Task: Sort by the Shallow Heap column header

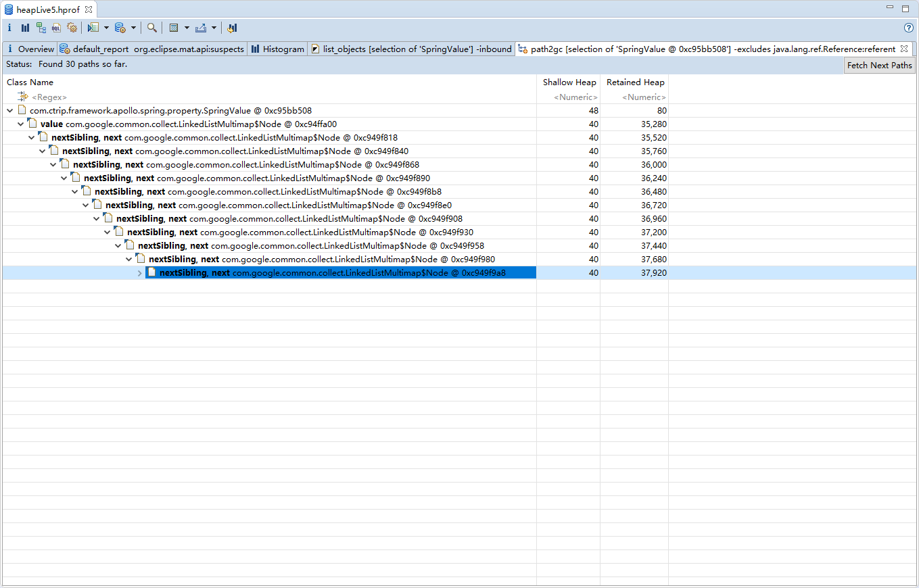Action: 569,82
